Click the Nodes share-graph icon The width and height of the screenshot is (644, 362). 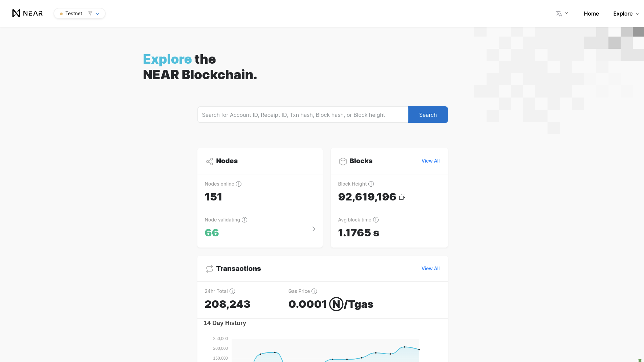point(210,162)
